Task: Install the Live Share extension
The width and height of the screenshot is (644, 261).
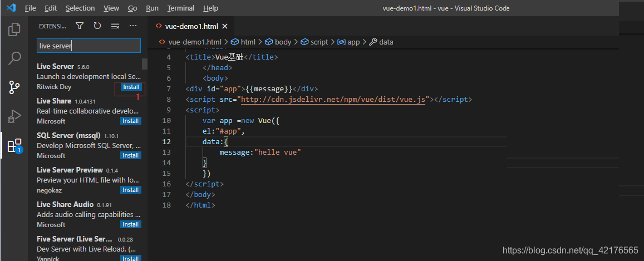Action: (131, 121)
